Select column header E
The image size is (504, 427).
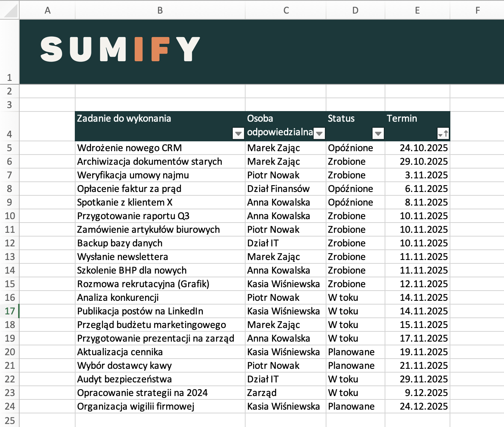[x=417, y=10]
